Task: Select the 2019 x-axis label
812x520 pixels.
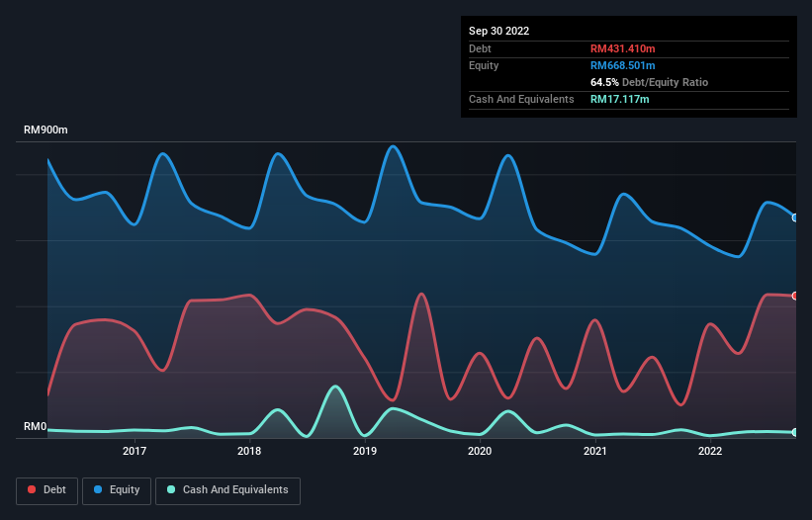Action: tap(365, 451)
